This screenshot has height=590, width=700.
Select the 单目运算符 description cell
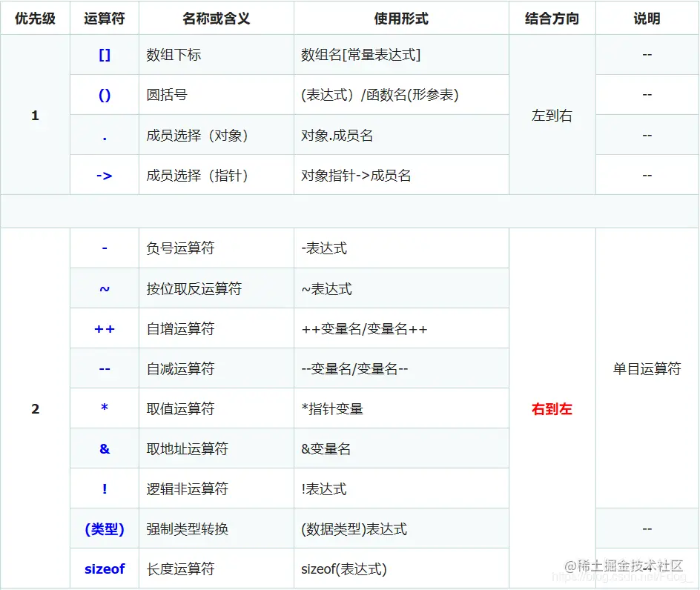(646, 368)
